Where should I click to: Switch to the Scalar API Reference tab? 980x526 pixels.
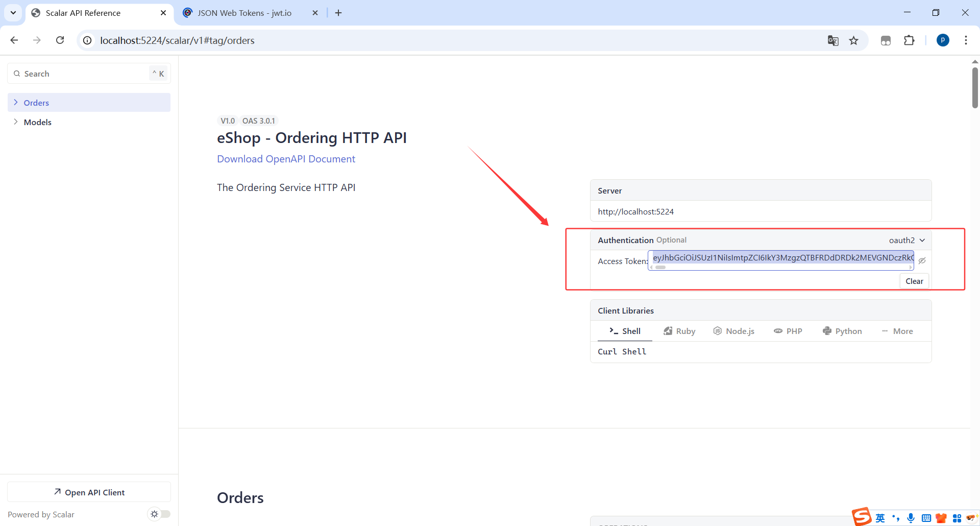coord(99,13)
